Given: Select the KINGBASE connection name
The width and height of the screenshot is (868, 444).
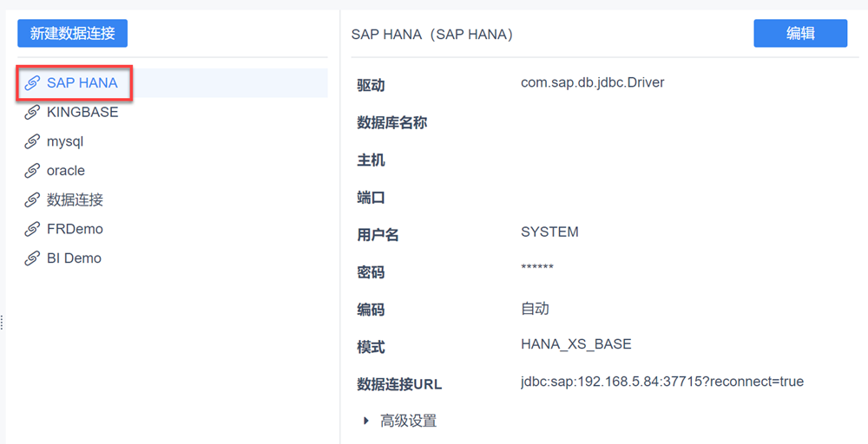Looking at the screenshot, I should click(x=82, y=113).
